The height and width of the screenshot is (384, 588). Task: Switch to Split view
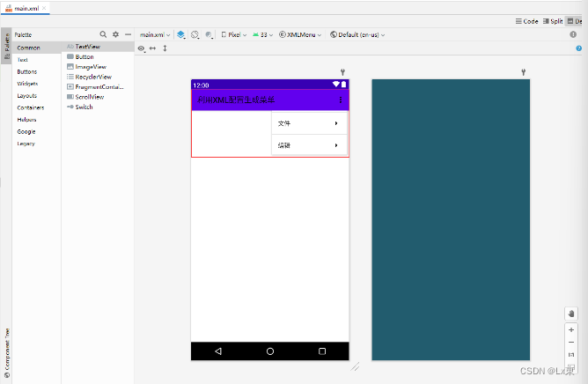pyautogui.click(x=553, y=21)
